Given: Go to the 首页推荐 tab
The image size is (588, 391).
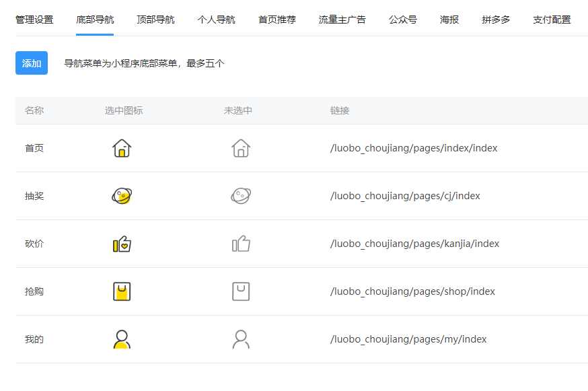Looking at the screenshot, I should 277,20.
